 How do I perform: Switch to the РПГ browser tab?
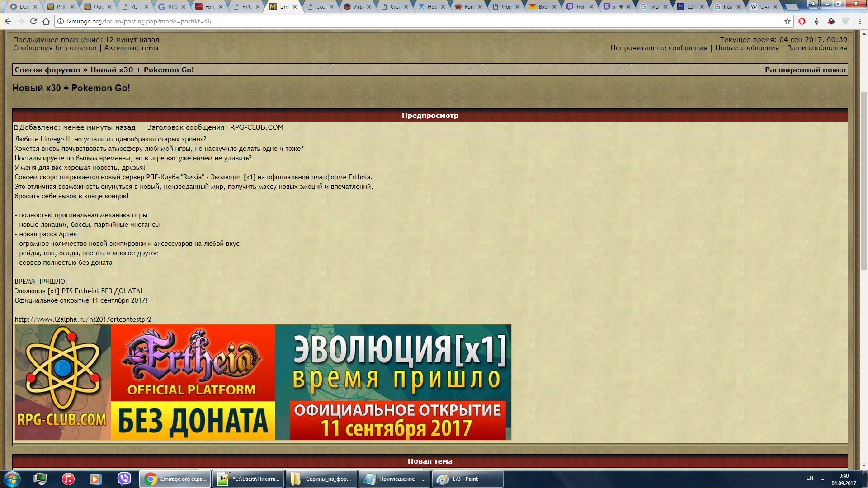point(61,7)
